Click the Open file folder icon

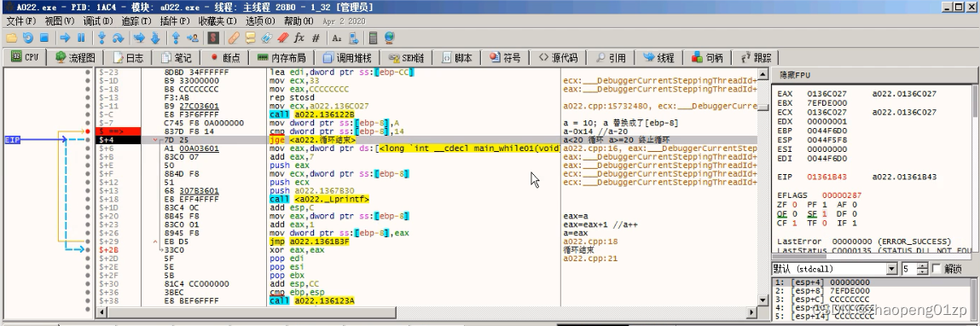tap(11, 38)
